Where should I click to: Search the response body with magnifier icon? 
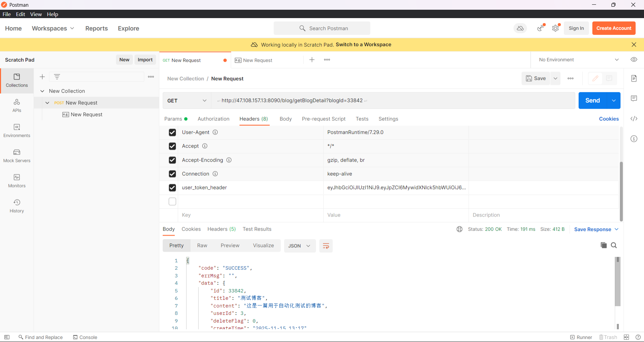[614, 245]
